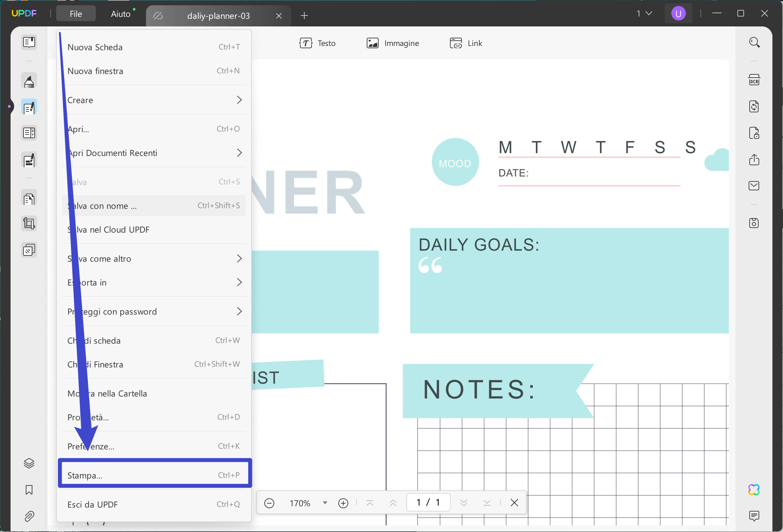Open the Bookmarks panel icon

pos(29,490)
